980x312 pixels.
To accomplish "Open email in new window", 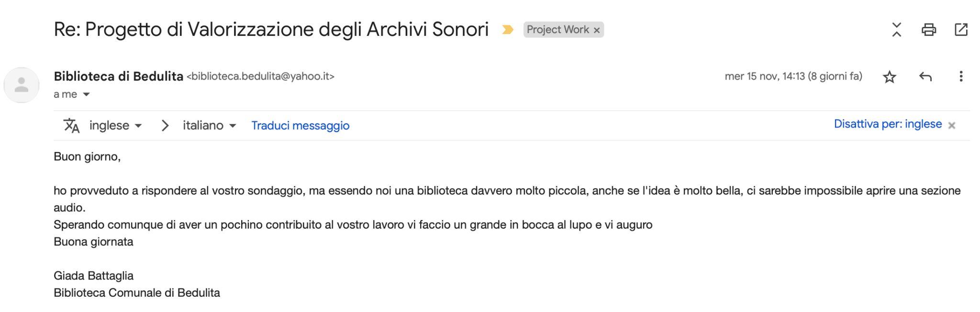I will [x=961, y=30].
